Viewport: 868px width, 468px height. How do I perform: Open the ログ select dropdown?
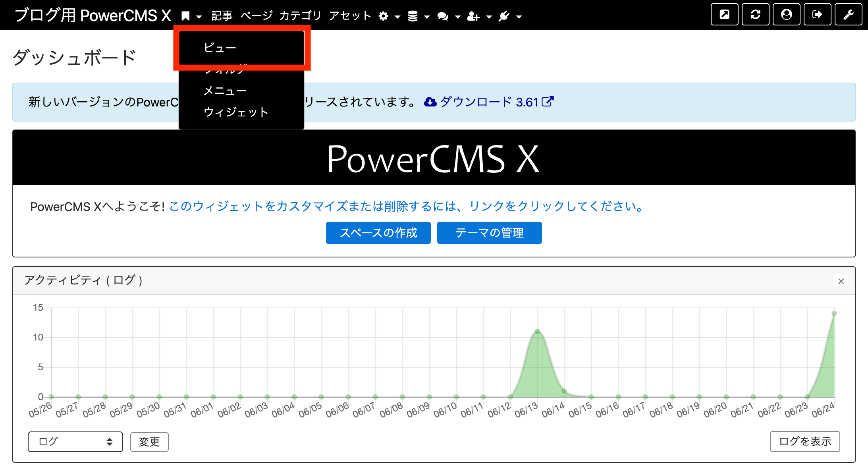[75, 442]
